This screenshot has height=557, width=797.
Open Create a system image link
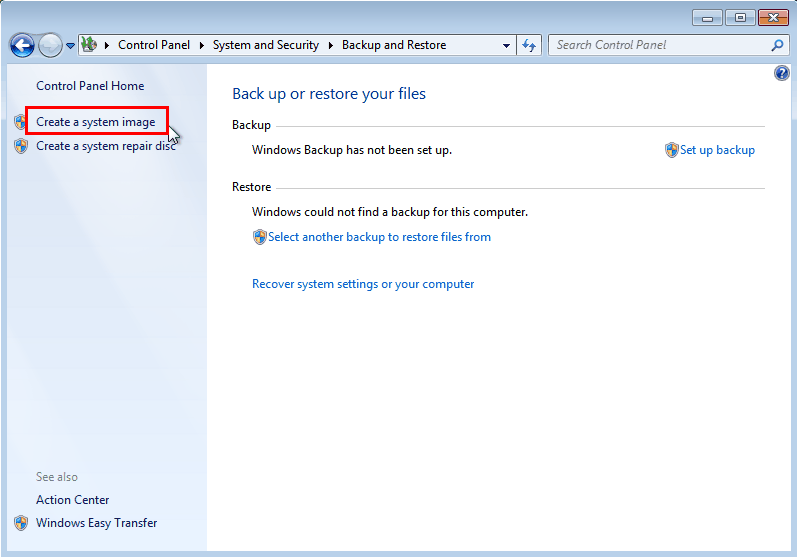coord(96,122)
